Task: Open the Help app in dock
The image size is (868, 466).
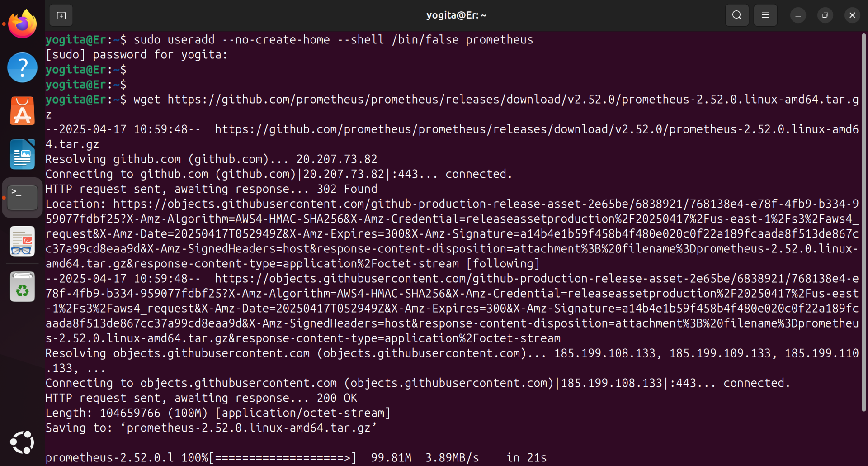Action: 22,67
